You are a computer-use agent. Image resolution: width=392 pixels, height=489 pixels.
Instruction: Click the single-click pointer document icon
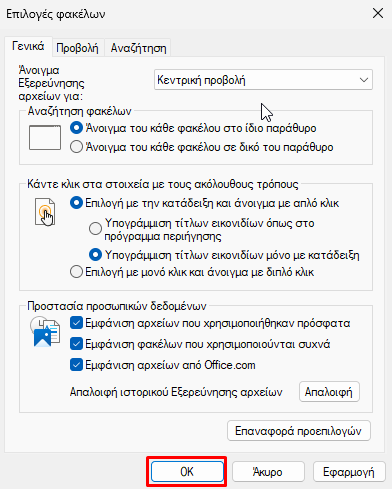(x=45, y=212)
